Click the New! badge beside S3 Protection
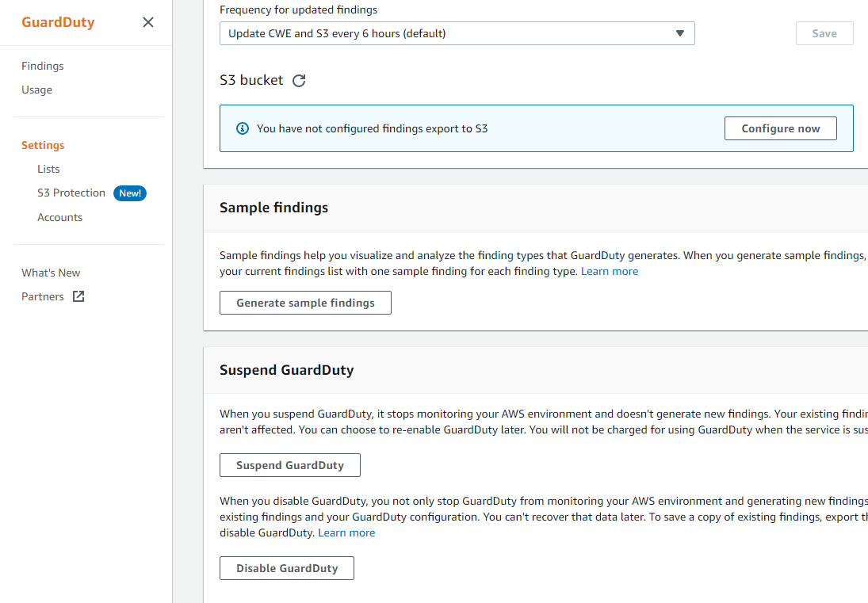Image resolution: width=868 pixels, height=603 pixels. click(130, 193)
